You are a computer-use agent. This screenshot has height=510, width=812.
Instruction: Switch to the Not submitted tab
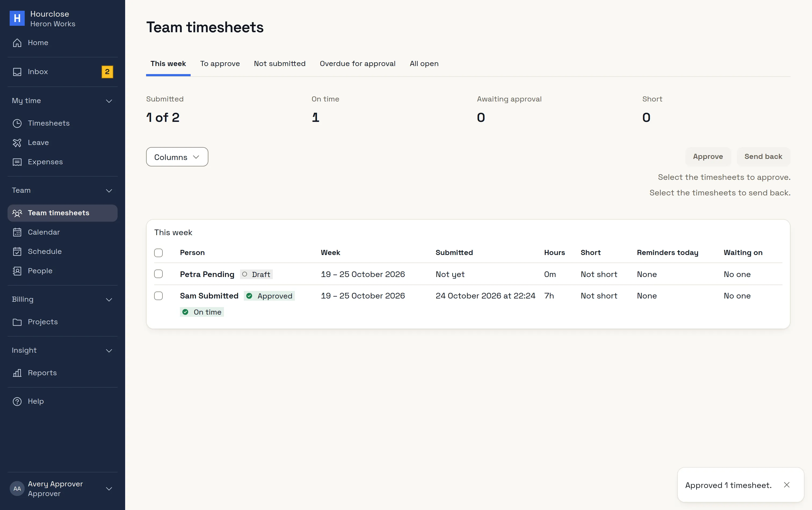coord(280,64)
